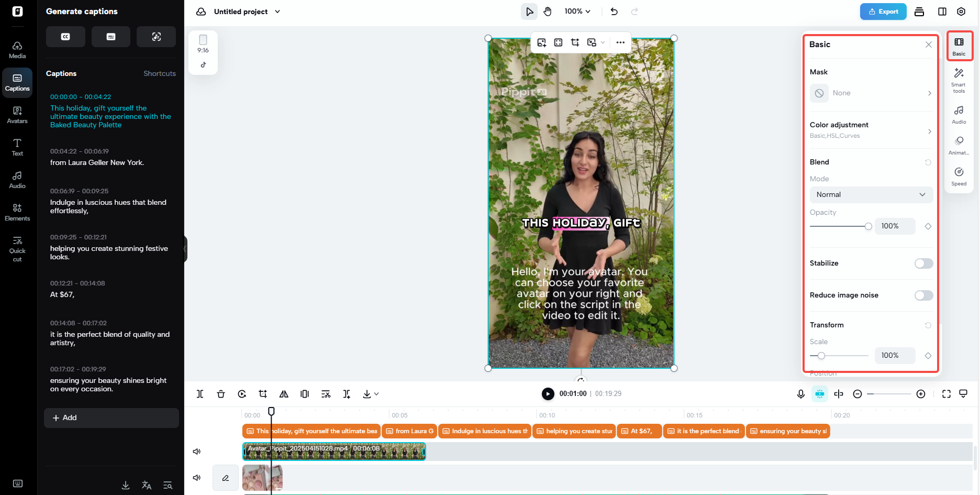This screenshot has width=980, height=495.
Task: Click the manual captions icon button
Action: [x=111, y=37]
